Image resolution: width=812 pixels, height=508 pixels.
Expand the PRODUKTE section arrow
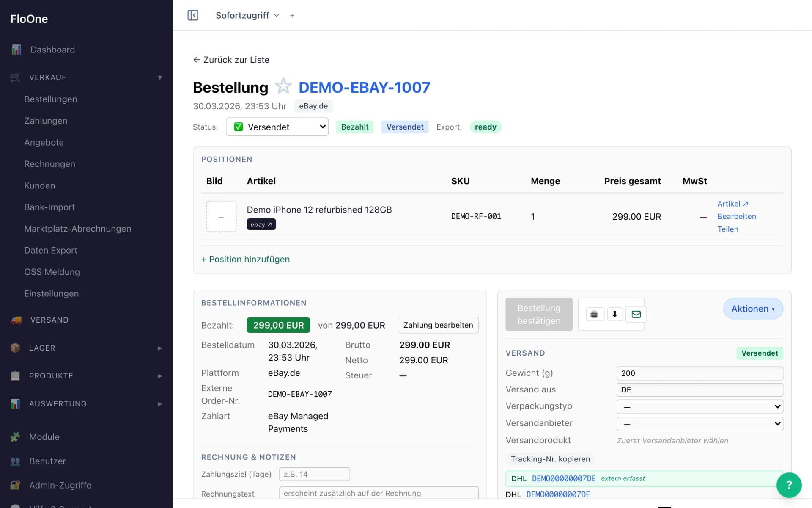pyautogui.click(x=159, y=376)
